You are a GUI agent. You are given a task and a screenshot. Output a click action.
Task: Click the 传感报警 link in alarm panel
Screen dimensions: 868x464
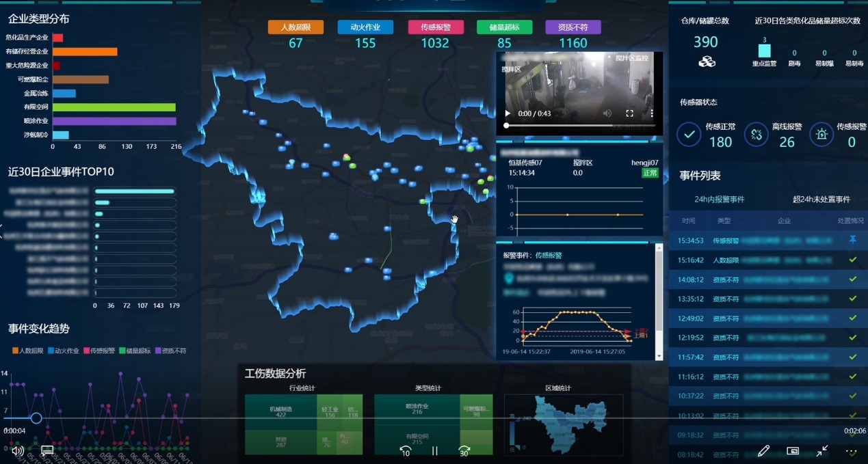549,256
